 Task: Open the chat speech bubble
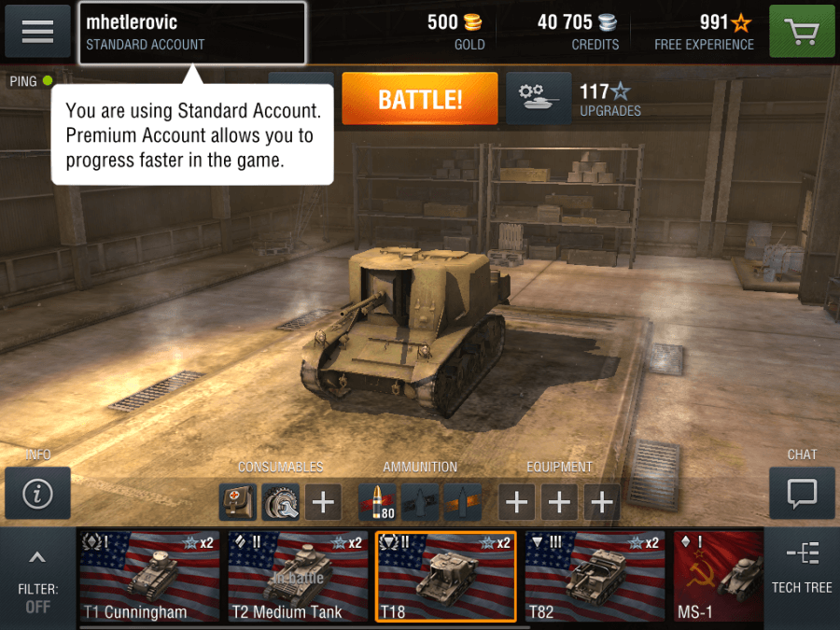click(x=802, y=493)
